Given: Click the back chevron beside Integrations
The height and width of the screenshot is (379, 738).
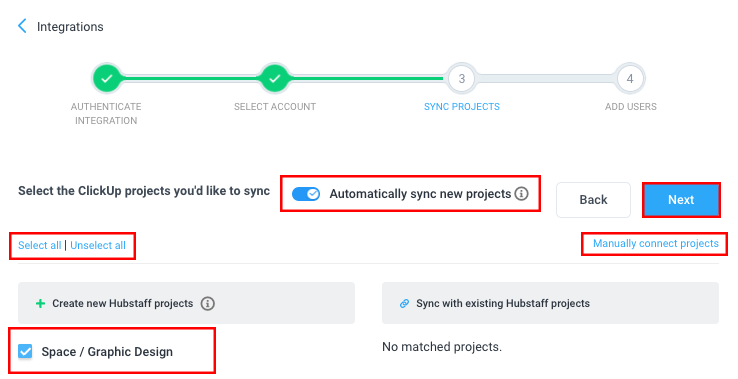Looking at the screenshot, I should [22, 26].
